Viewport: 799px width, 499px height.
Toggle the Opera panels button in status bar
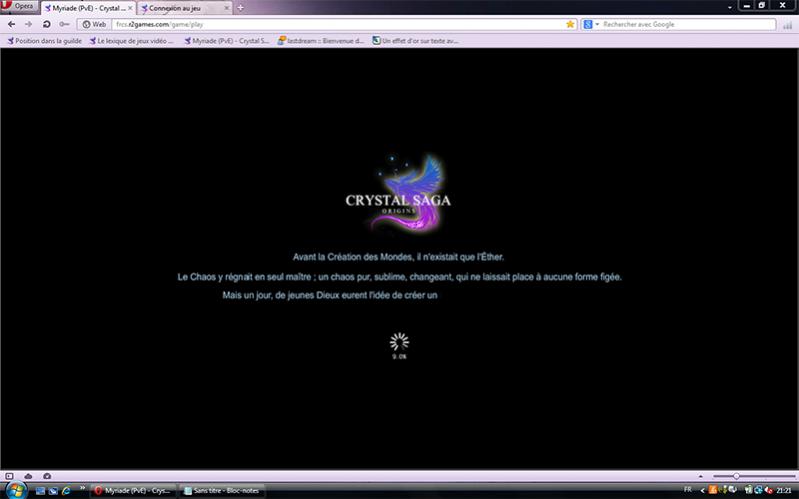[x=9, y=476]
